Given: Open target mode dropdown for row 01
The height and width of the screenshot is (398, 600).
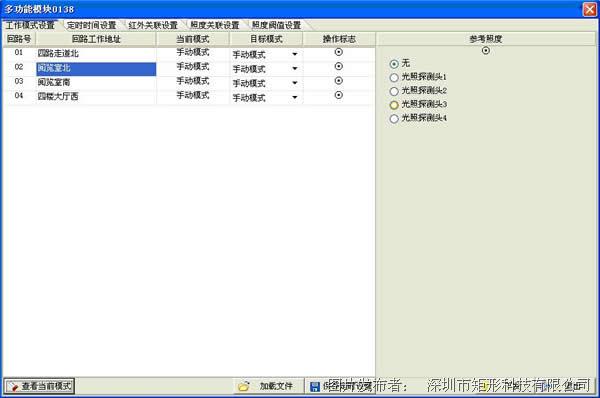Looking at the screenshot, I should pos(295,54).
